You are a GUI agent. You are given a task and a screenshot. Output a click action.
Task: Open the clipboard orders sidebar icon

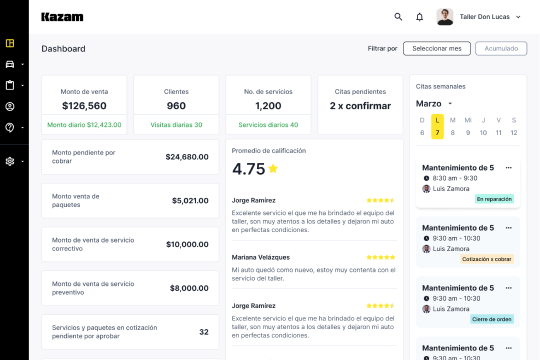click(x=10, y=85)
